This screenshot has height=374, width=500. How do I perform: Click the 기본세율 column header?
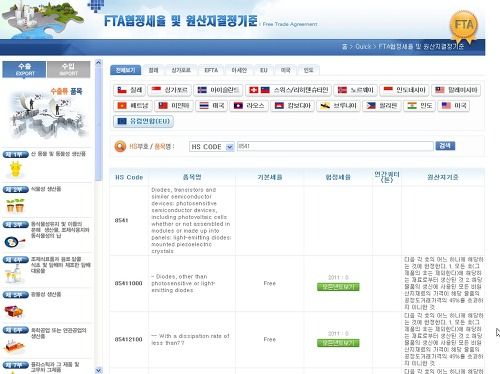click(x=270, y=177)
